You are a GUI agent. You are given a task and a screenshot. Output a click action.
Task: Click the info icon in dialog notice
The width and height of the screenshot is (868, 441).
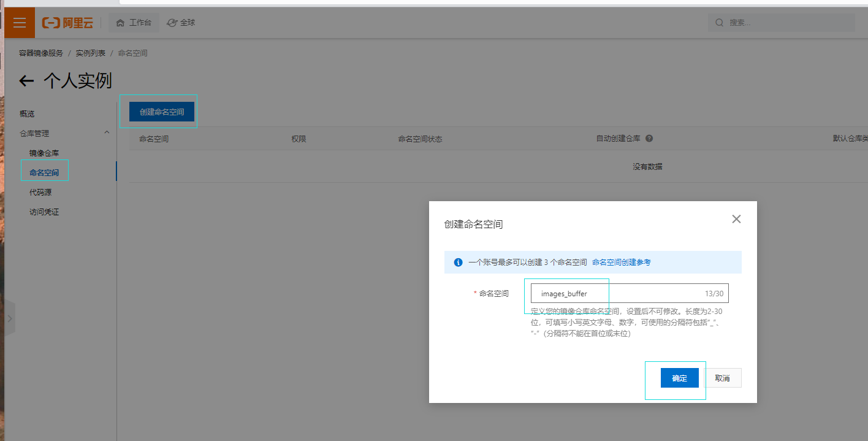coord(458,263)
